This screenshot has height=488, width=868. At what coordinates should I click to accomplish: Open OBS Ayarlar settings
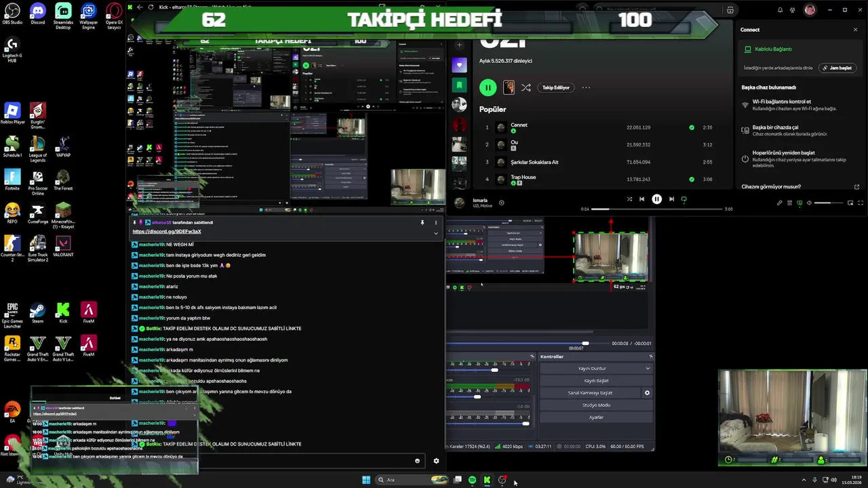[x=596, y=418]
